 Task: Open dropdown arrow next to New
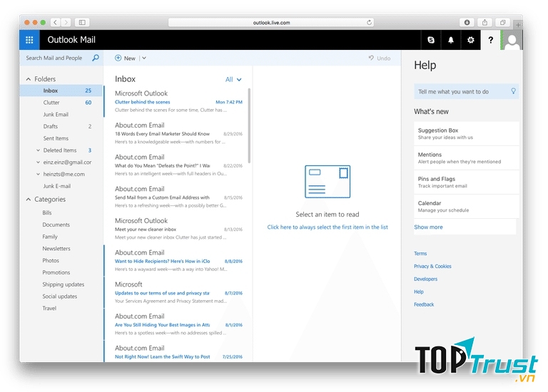click(x=144, y=58)
